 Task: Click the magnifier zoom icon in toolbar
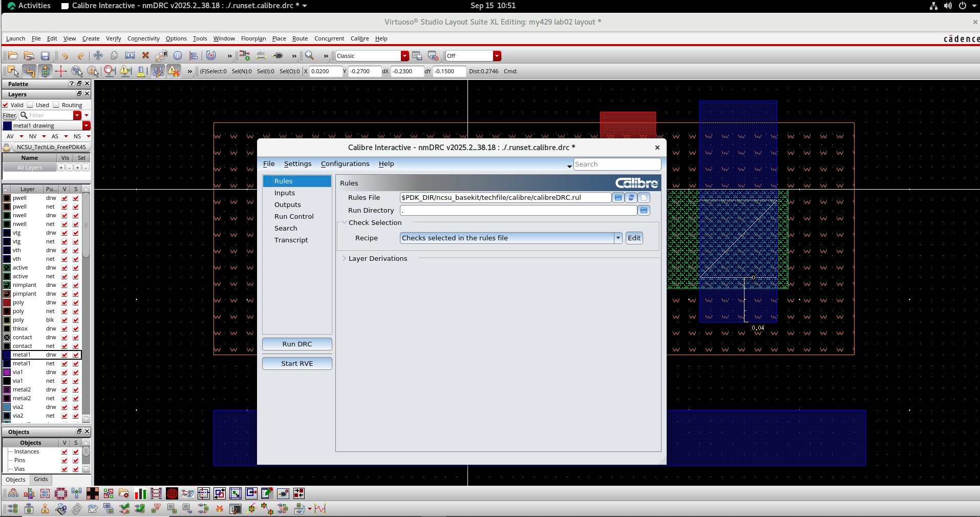[309, 56]
